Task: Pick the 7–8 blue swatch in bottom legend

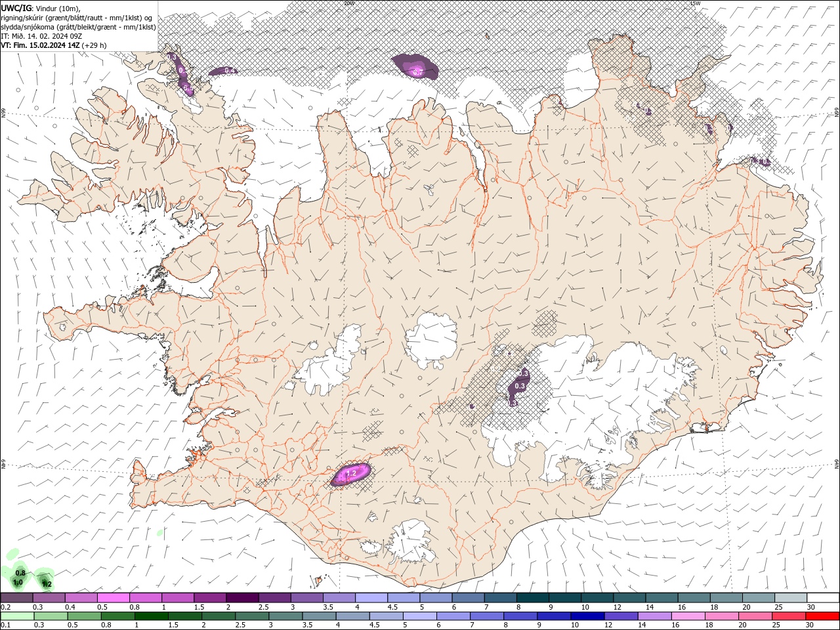Action: (x=486, y=616)
